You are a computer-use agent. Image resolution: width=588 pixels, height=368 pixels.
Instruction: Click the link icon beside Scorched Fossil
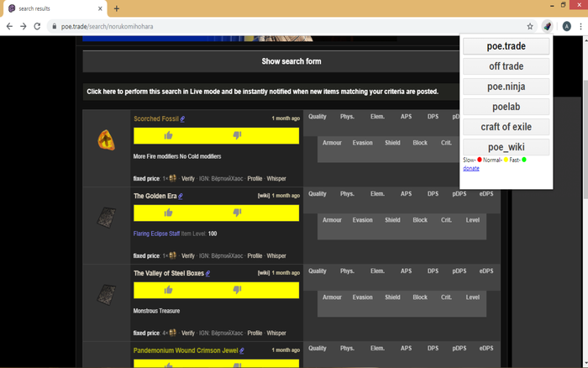click(182, 119)
